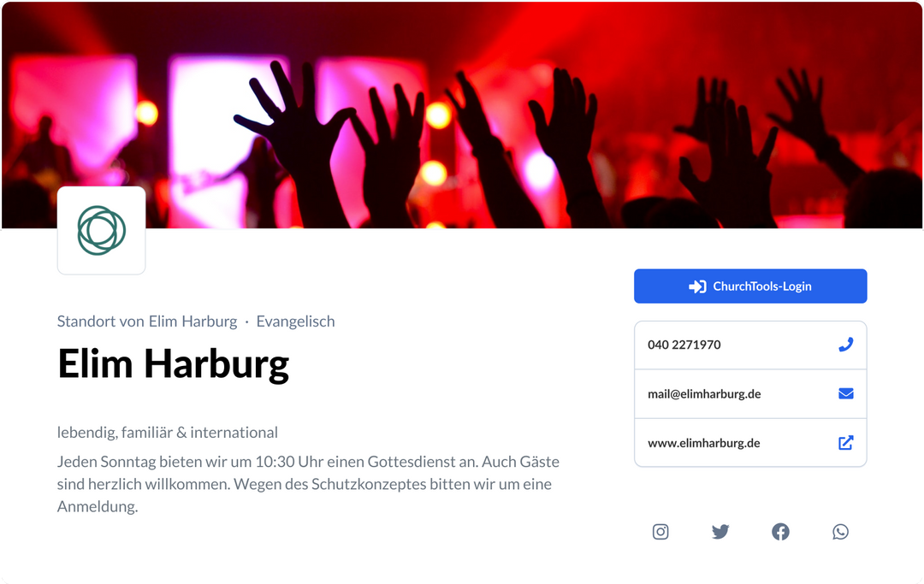This screenshot has width=924, height=584.
Task: Click the blue phone handset icon
Action: point(846,345)
